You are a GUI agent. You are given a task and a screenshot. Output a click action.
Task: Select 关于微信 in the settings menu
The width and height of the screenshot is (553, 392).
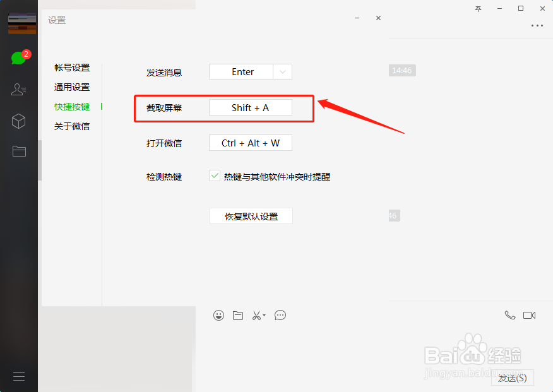pyautogui.click(x=72, y=126)
